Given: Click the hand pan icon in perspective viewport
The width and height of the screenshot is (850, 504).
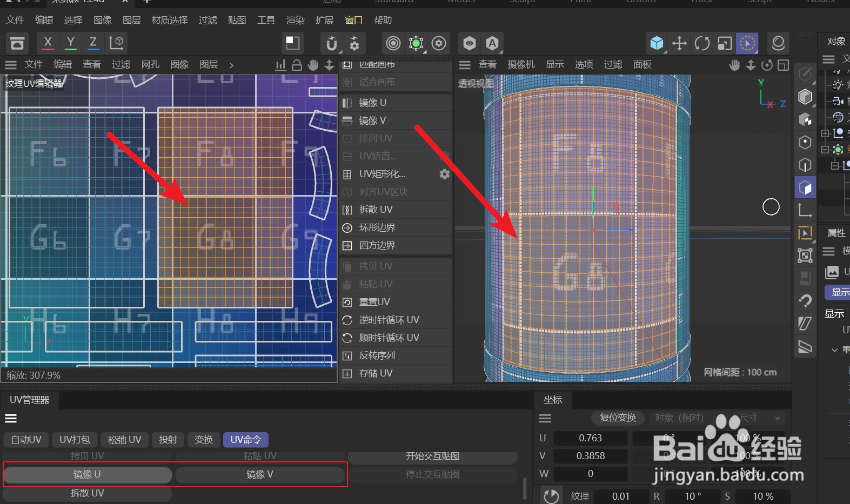Looking at the screenshot, I should click(734, 65).
